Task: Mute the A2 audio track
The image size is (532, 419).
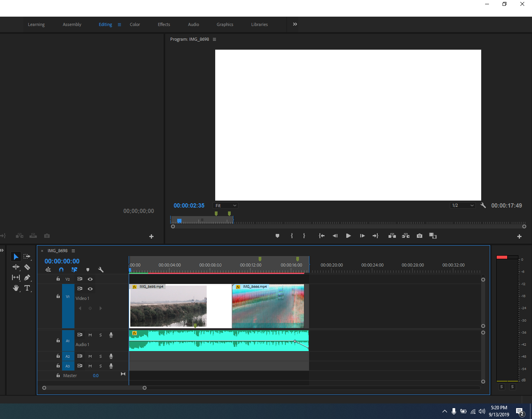Action: pyautogui.click(x=90, y=356)
